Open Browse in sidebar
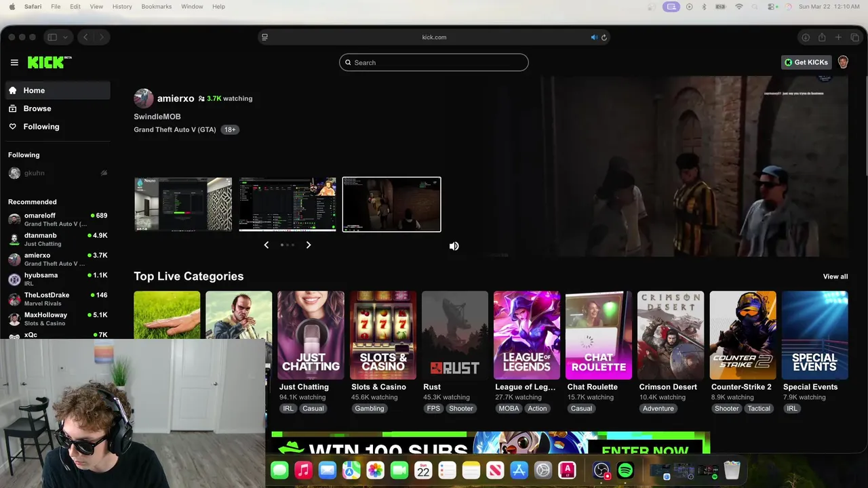The image size is (868, 488). [x=58, y=108]
